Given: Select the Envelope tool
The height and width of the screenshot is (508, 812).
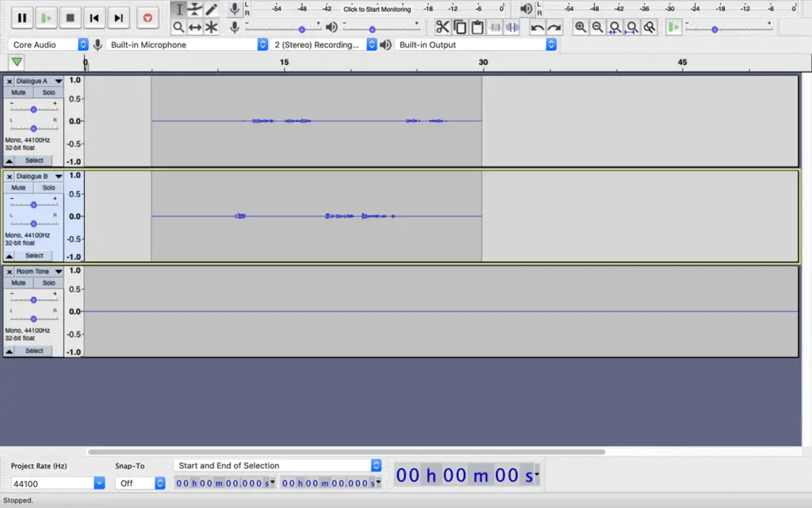Looking at the screenshot, I should coord(195,10).
